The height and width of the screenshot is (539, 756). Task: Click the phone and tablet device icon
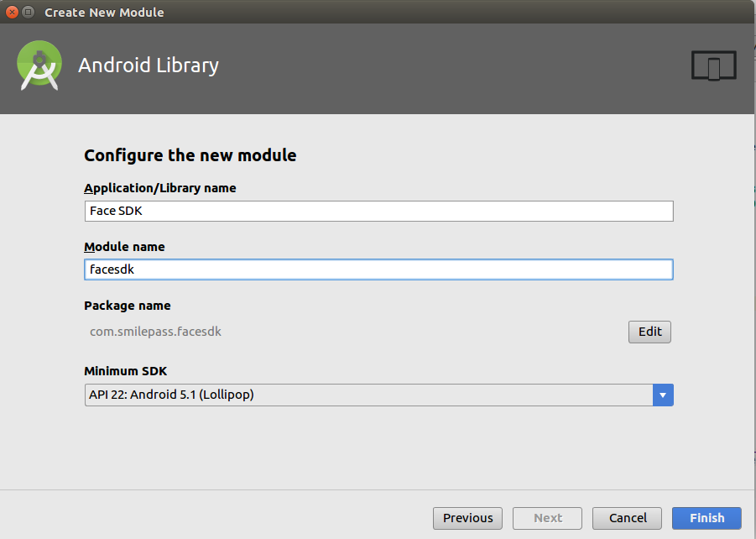click(713, 65)
